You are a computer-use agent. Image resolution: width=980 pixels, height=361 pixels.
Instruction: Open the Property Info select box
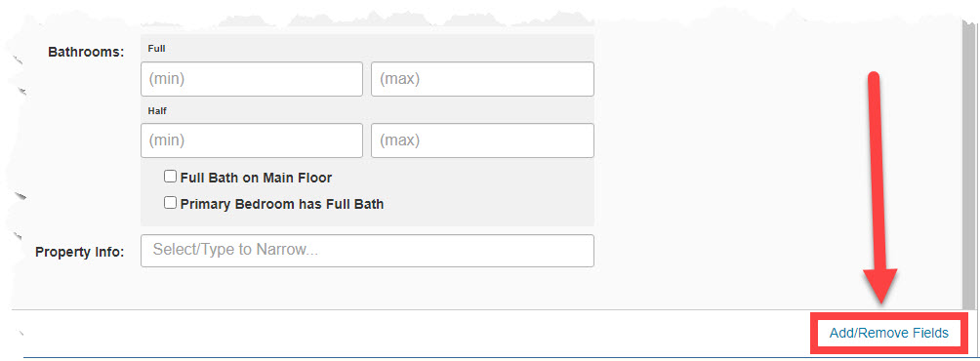[367, 251]
